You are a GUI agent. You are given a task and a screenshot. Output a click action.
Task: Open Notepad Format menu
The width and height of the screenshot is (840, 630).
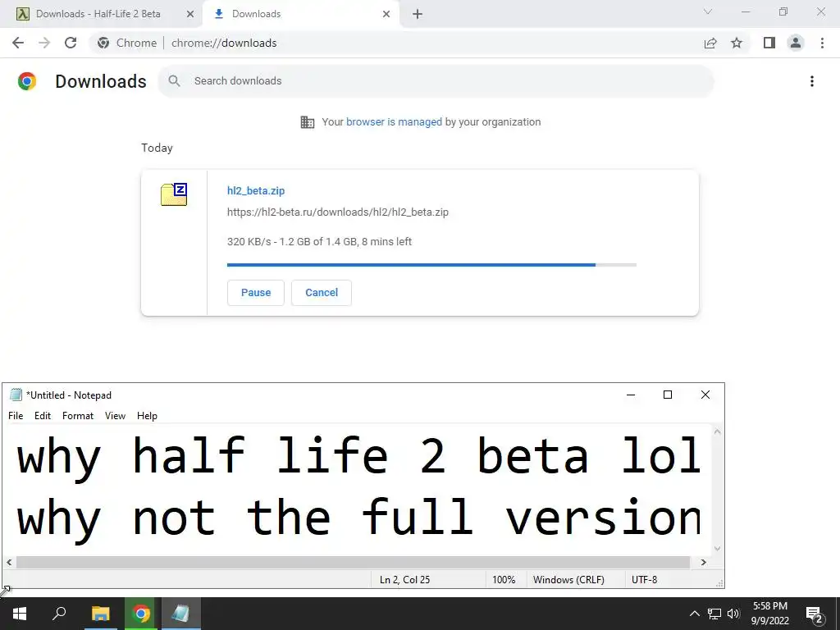coord(78,416)
